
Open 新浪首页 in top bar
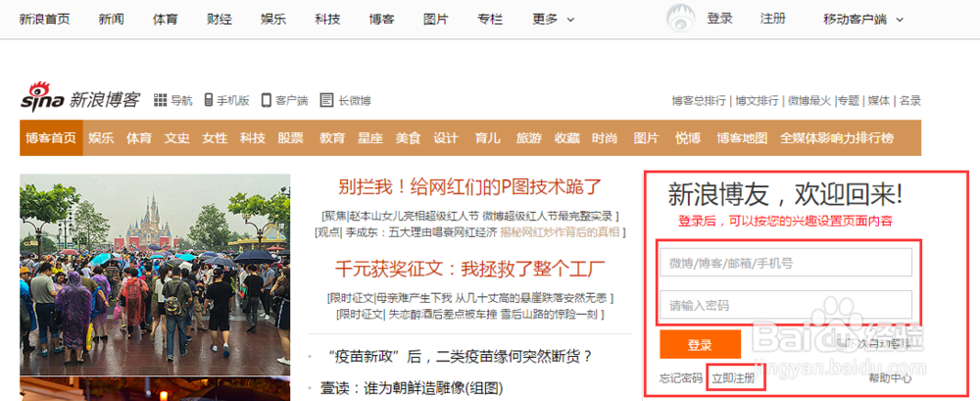(44, 19)
